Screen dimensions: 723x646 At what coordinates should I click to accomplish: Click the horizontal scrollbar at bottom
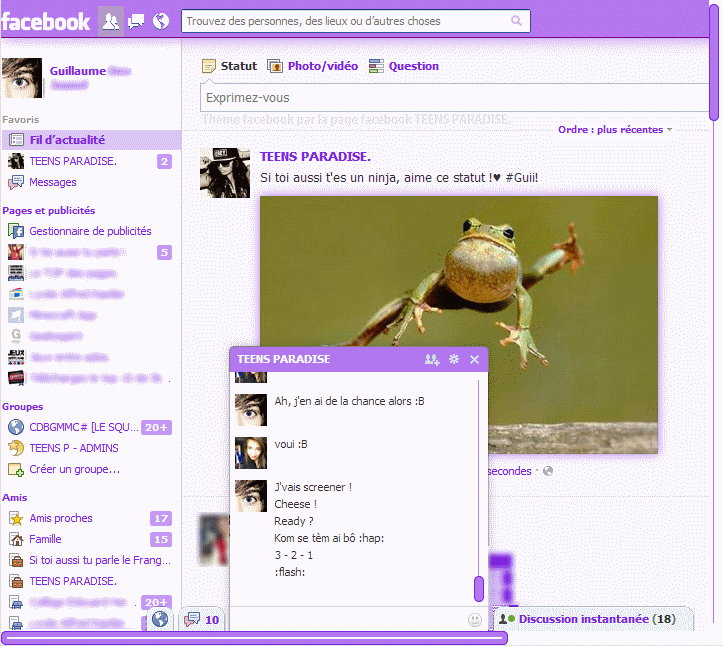255,638
